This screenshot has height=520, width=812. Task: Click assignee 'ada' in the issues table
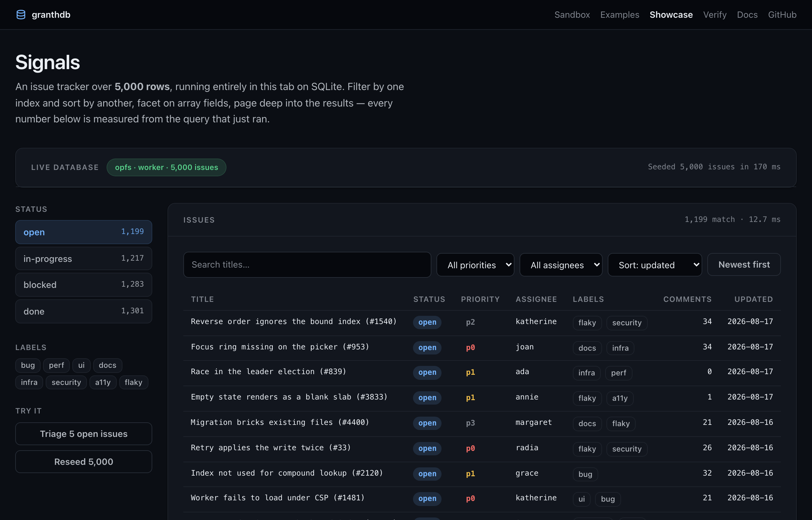click(522, 371)
